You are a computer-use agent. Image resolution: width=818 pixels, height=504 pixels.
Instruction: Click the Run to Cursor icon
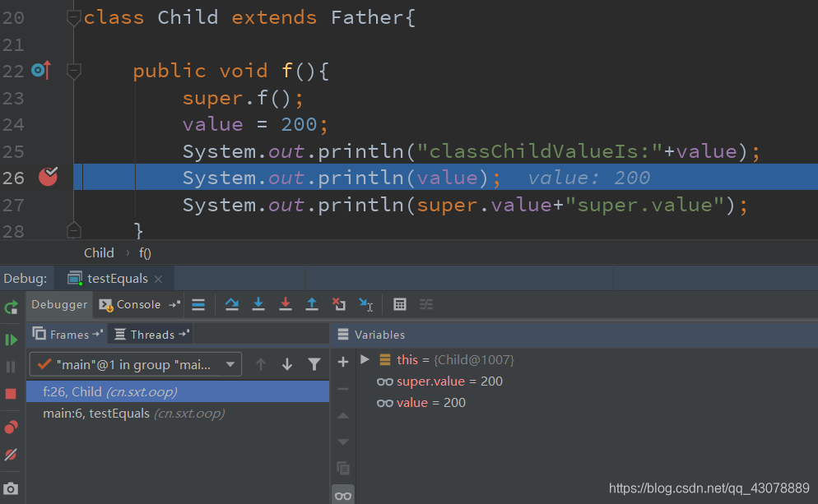point(365,304)
